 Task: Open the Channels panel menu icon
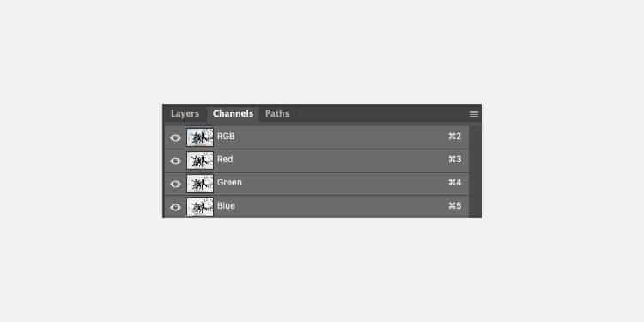pos(473,113)
